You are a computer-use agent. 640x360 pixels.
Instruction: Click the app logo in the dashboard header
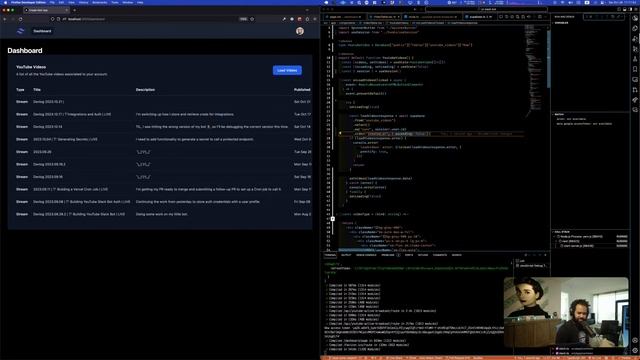coord(20,31)
